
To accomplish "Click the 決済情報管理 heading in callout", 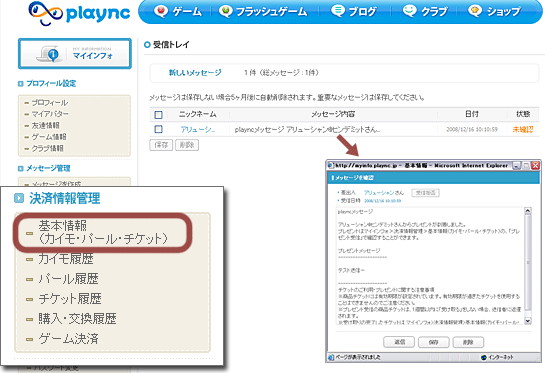I will 64,199.
